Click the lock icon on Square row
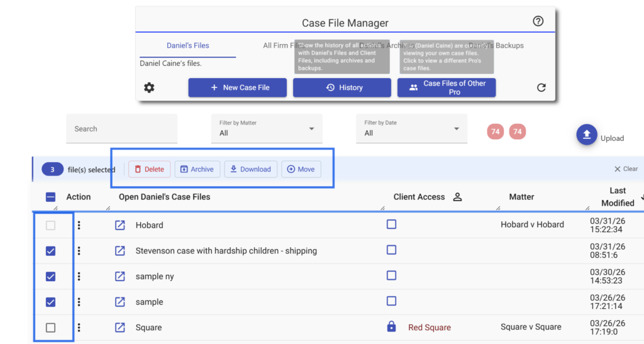 point(391,327)
